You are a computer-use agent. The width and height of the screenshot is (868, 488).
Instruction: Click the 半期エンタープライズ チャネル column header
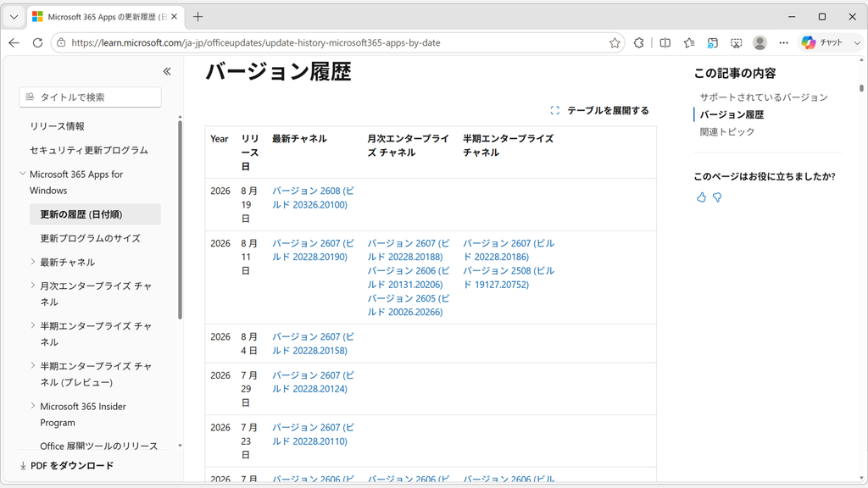509,146
